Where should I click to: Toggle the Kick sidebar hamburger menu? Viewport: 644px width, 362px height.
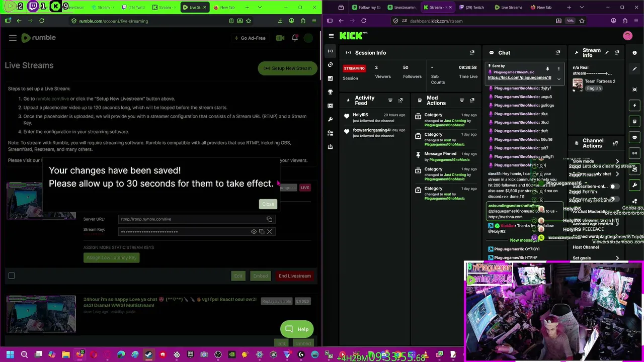pyautogui.click(x=331, y=36)
